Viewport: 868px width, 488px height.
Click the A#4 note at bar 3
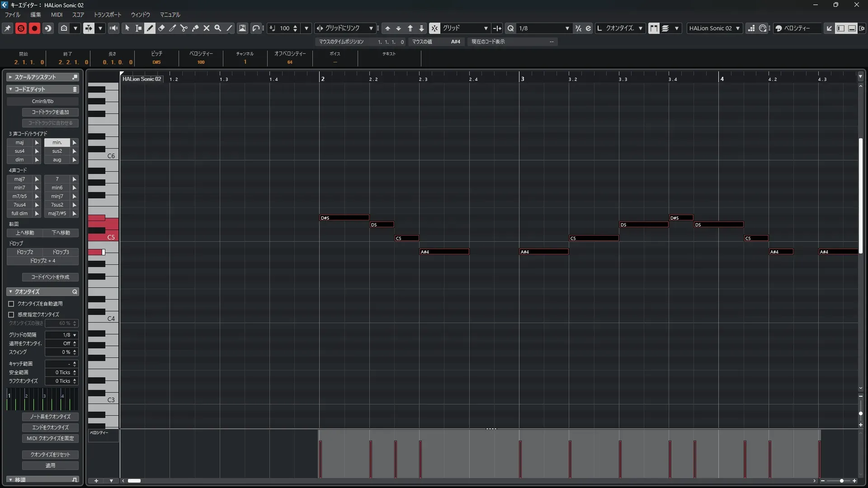pyautogui.click(x=544, y=252)
